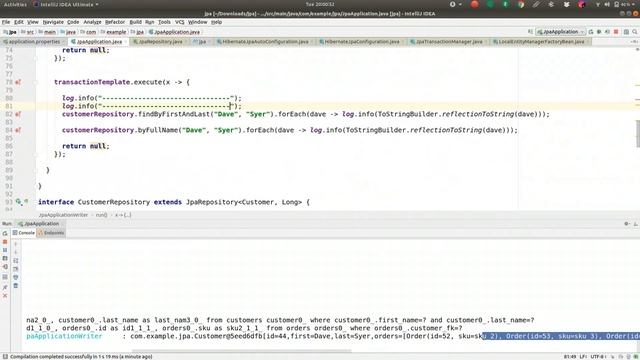Show hidden editor tabs via the overflow arrow

coord(635,42)
